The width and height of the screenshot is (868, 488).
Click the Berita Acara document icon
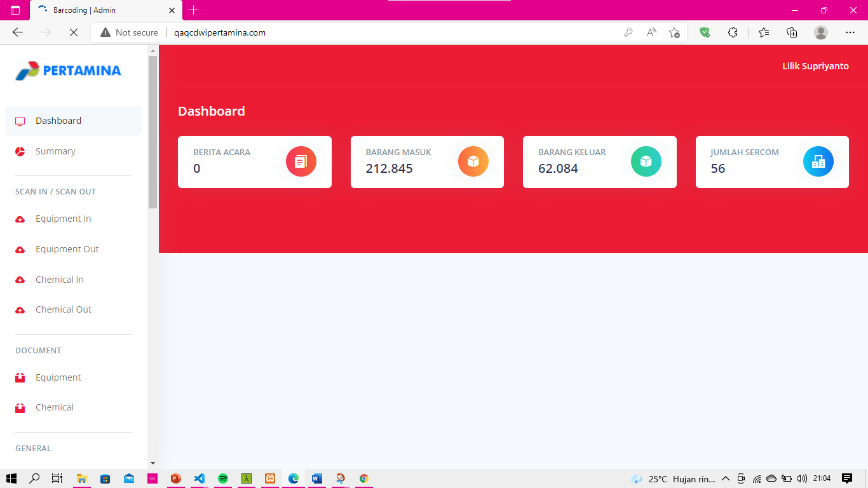301,161
